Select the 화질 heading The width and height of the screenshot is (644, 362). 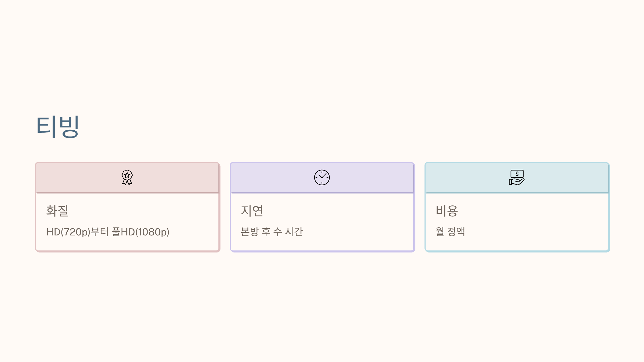pyautogui.click(x=57, y=211)
